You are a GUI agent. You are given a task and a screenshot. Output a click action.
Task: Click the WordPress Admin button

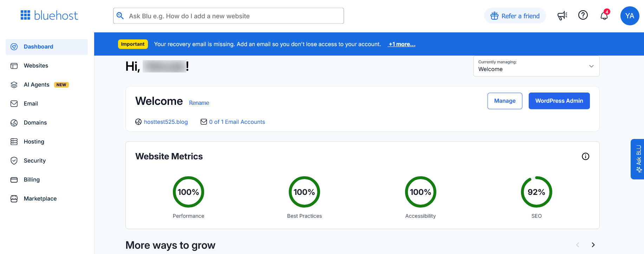[x=559, y=101]
